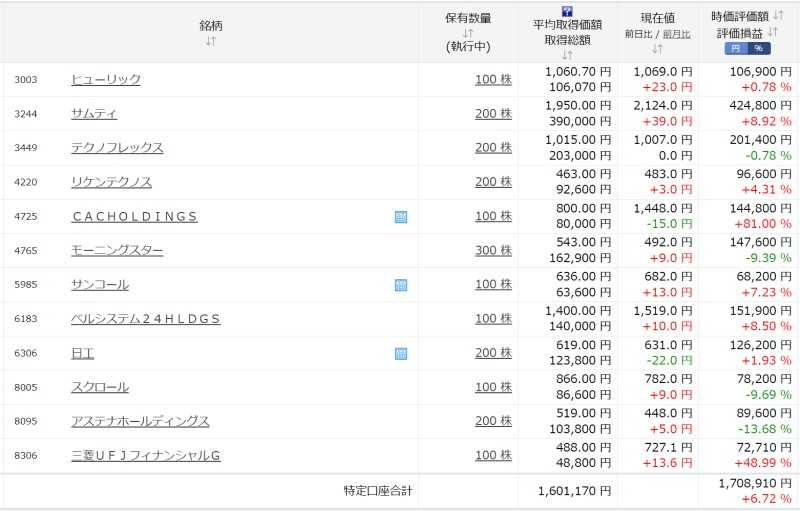Sort by 現在値 using the arrow icon
Viewport: 800px width, 511px height.
pyautogui.click(x=657, y=49)
